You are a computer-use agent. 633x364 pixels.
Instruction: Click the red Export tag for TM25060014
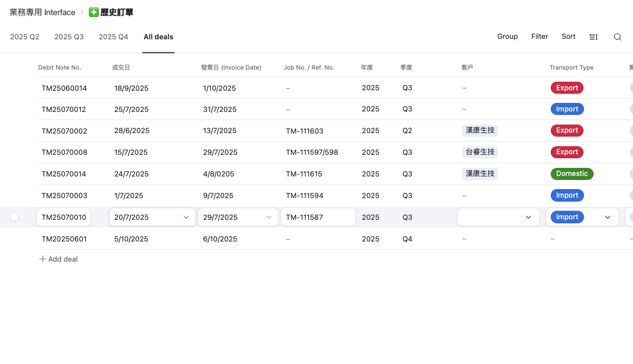(567, 88)
